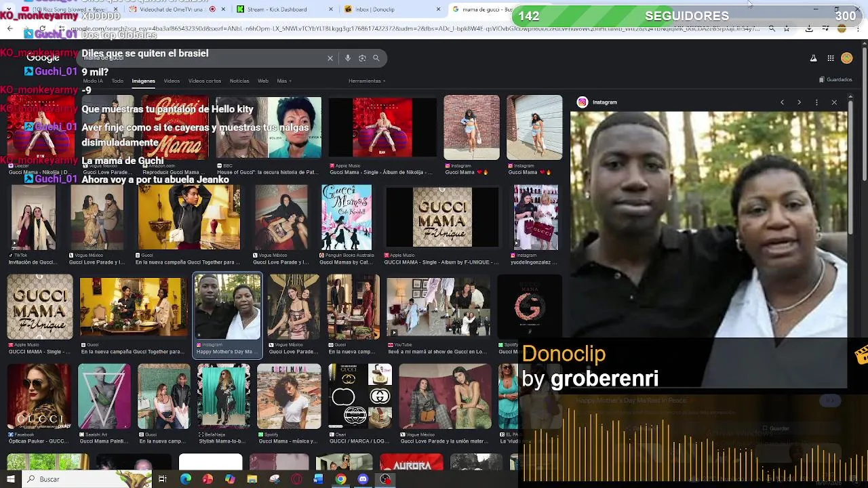Viewport: 868px width, 488px height.
Task: Click the Windows Buscar search box
Action: 87,479
